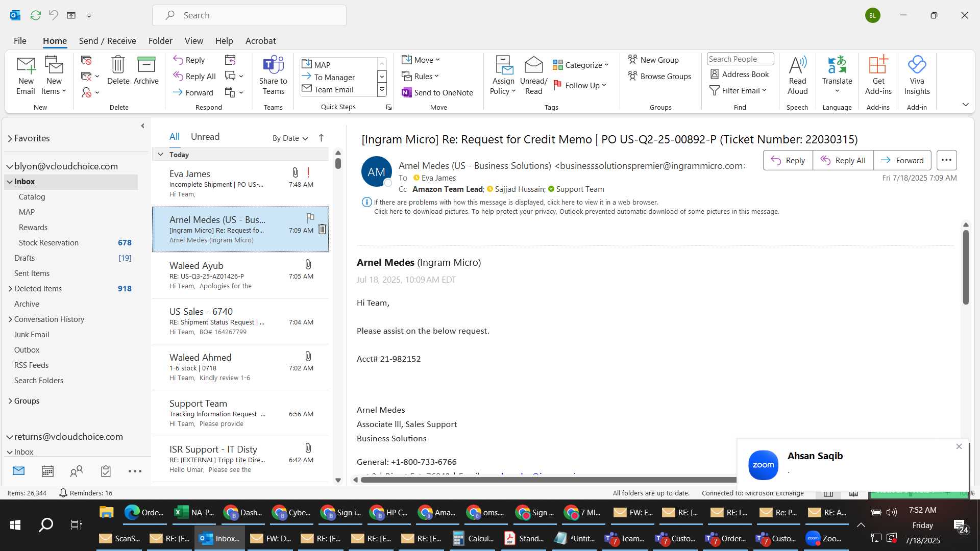The image size is (980, 551).
Task: Collapse the Today message group
Action: (160, 154)
